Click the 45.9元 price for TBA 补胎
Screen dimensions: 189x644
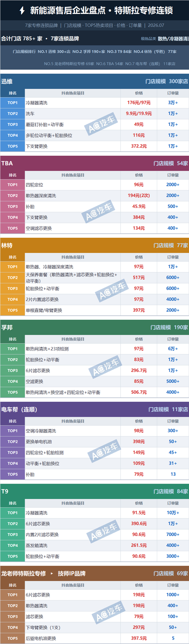pos(139,206)
